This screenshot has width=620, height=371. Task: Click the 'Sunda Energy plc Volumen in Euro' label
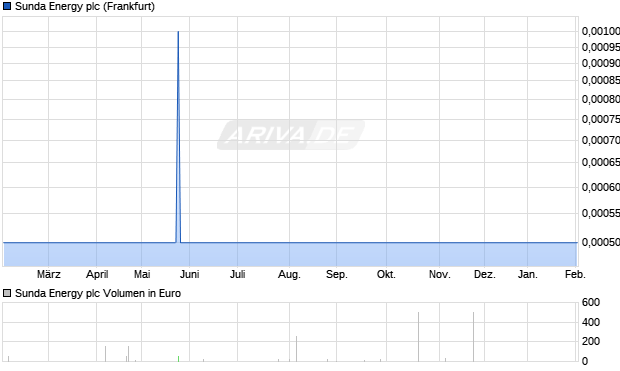point(98,293)
